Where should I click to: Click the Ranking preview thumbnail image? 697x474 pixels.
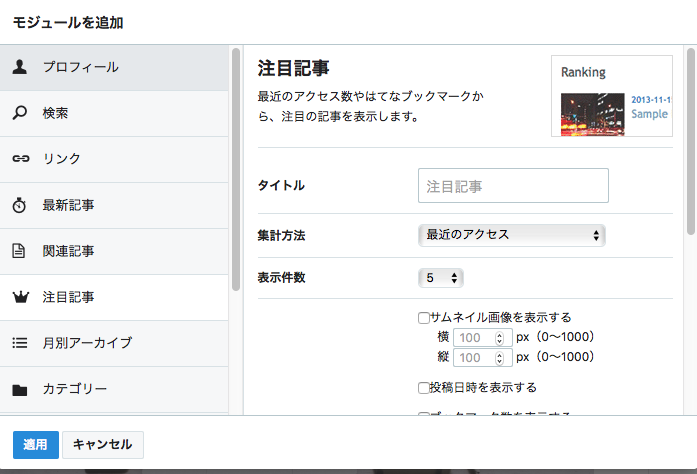593,114
